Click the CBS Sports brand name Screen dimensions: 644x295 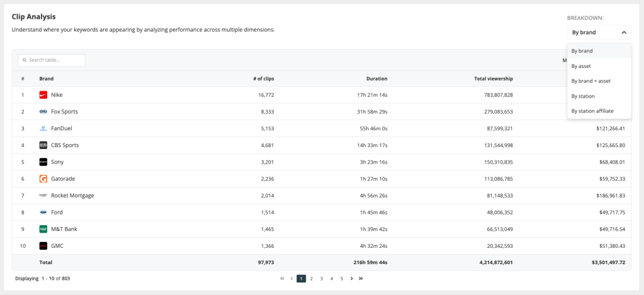point(65,145)
